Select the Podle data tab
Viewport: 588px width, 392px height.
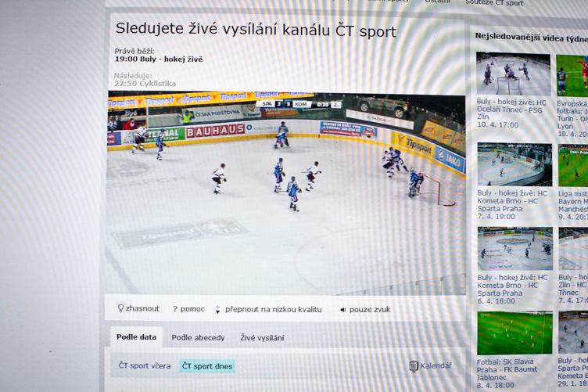click(136, 337)
